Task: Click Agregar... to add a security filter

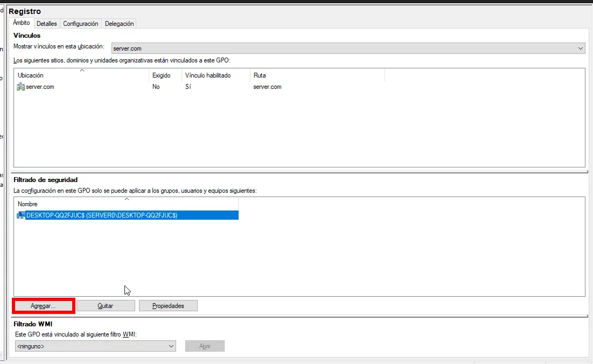Action: click(x=43, y=306)
